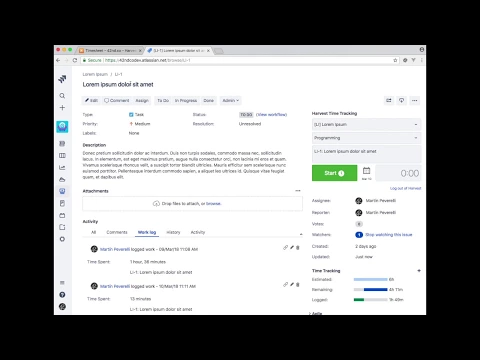This screenshot has height=360, width=480.
Task: Open the Harvest project dropdown showing Lorem Ipsum
Action: click(366, 124)
